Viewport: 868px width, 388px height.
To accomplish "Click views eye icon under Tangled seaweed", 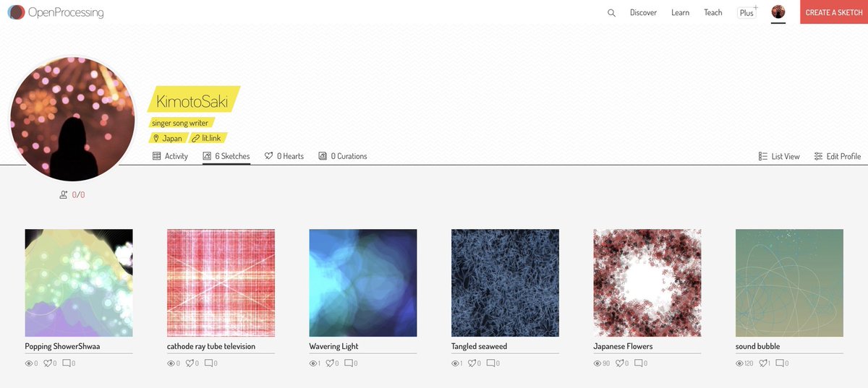I will 456,363.
